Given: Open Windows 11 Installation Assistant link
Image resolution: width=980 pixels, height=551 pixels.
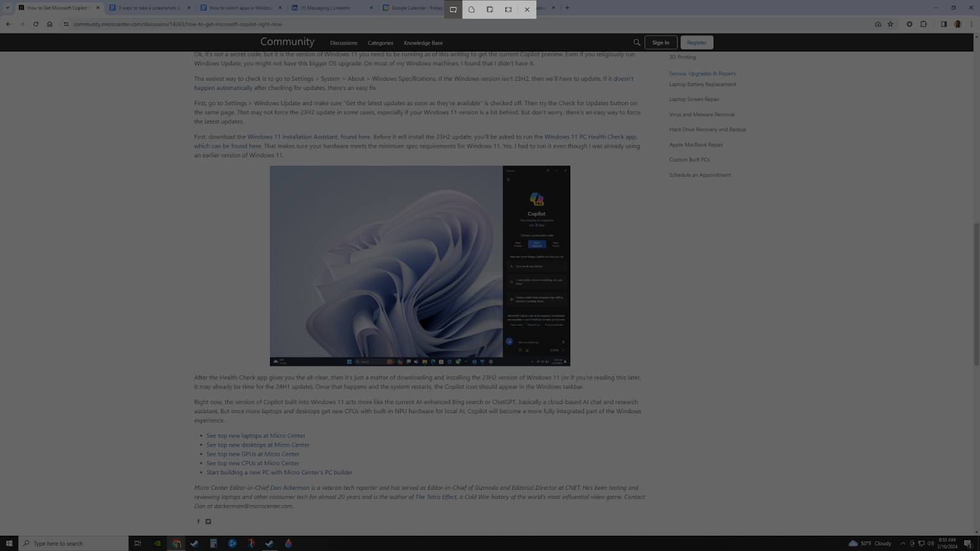Looking at the screenshot, I should pyautogui.click(x=309, y=137).
